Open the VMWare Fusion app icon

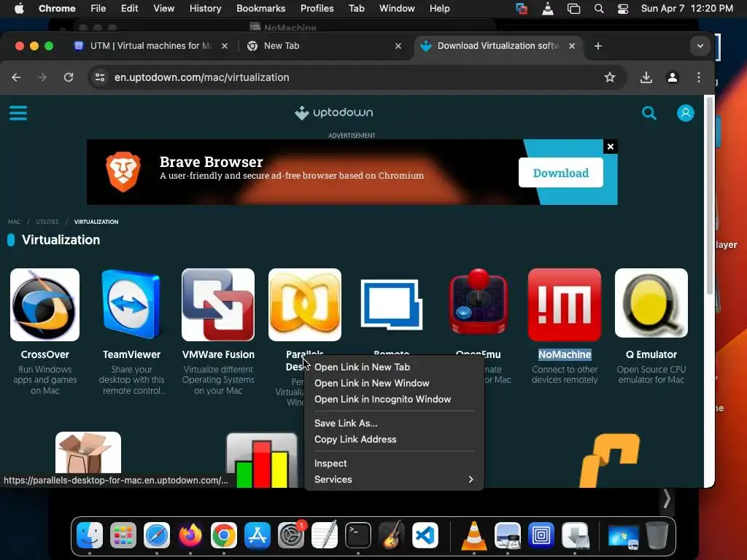pos(218,305)
